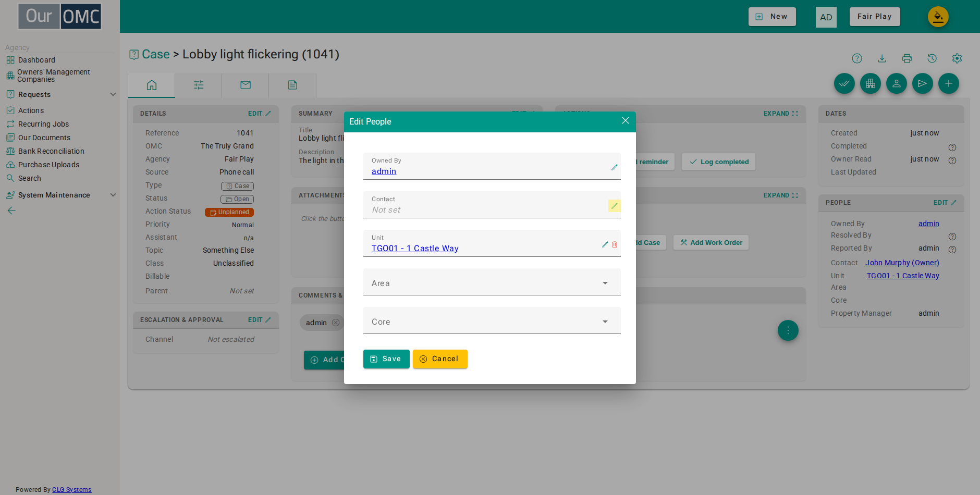
Task: Open the Core dropdown
Action: pyautogui.click(x=492, y=320)
